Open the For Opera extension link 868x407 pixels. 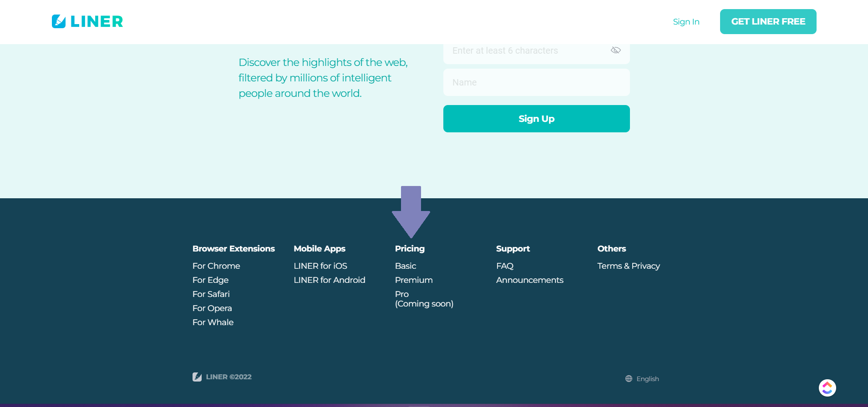[x=212, y=308]
